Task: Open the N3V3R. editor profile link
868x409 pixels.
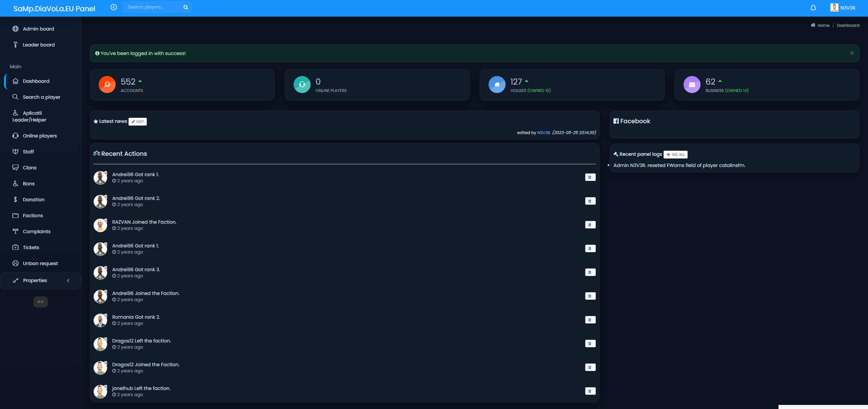Action: pyautogui.click(x=544, y=133)
